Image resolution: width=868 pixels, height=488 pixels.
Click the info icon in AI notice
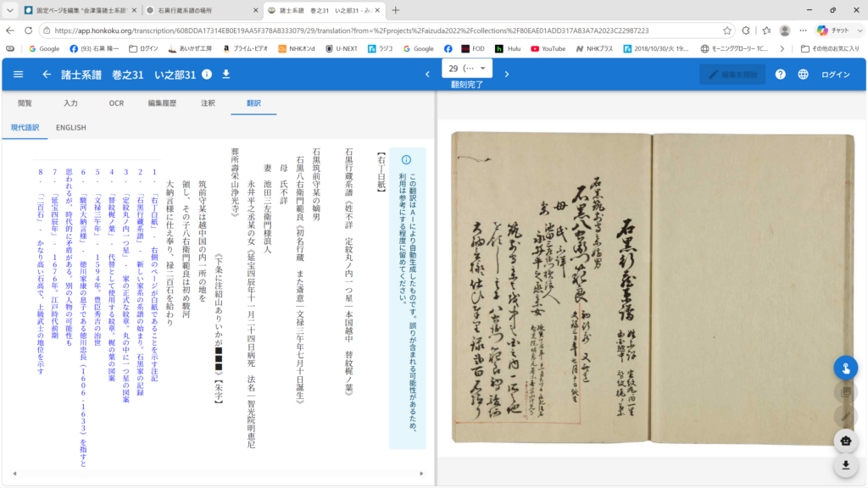[x=406, y=160]
